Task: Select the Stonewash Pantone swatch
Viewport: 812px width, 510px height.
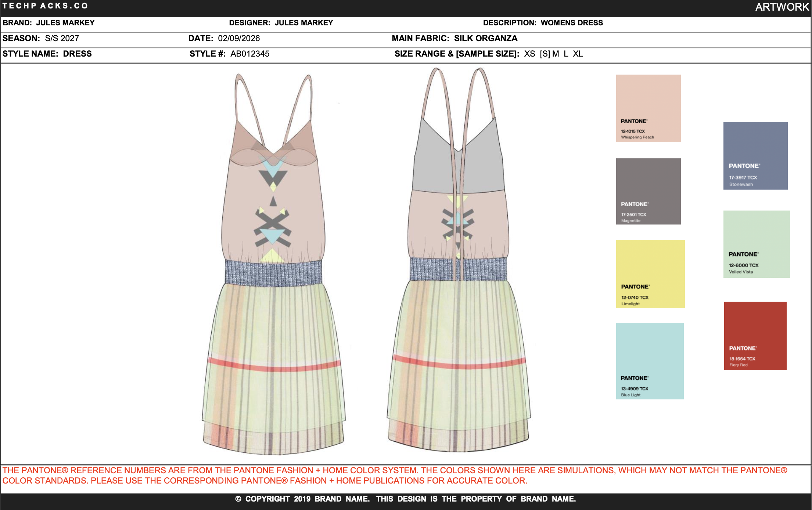Action: pyautogui.click(x=755, y=155)
